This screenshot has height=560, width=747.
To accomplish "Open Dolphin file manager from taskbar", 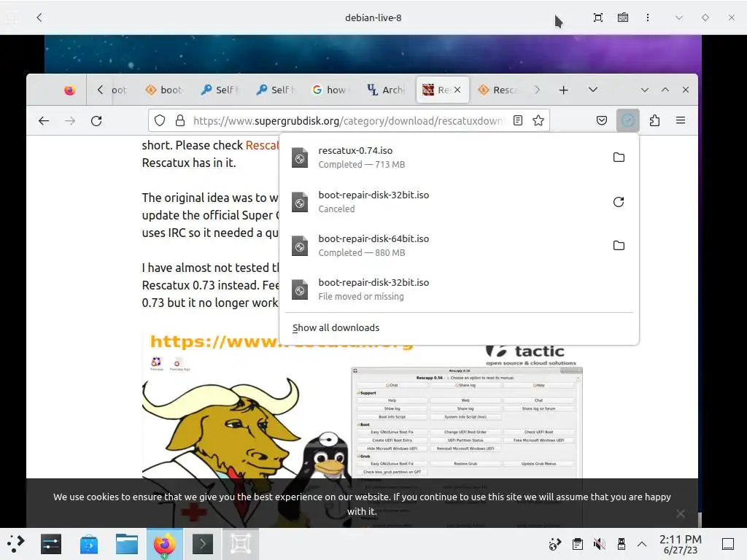I will pyautogui.click(x=127, y=544).
